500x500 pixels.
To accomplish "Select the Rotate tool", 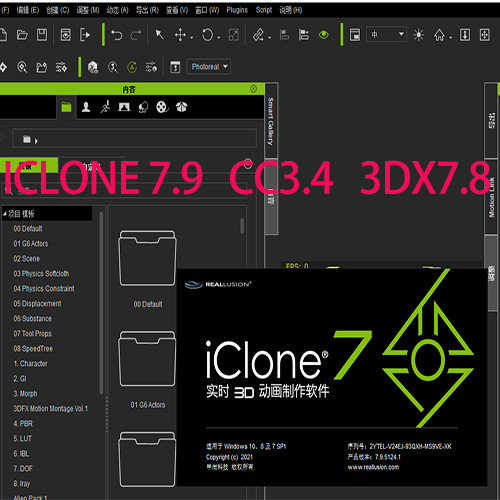I will click(x=207, y=35).
